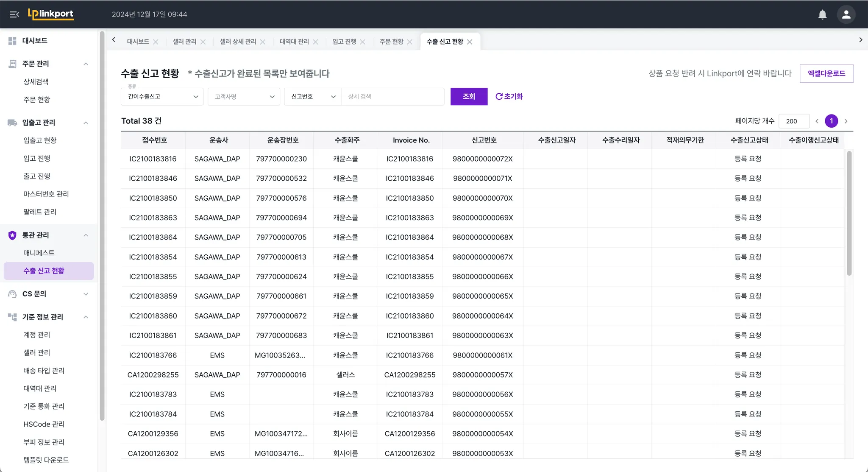Collapse sidebar with hamburger menu icon
Screen dimensions: 868x472
14,14
